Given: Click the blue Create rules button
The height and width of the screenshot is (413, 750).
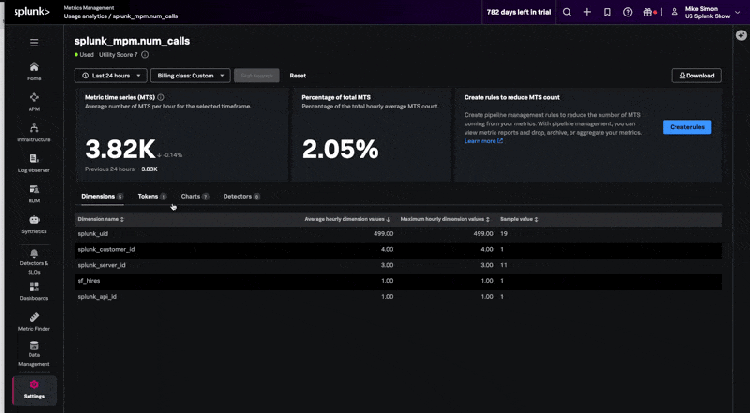Looking at the screenshot, I should pos(687,127).
